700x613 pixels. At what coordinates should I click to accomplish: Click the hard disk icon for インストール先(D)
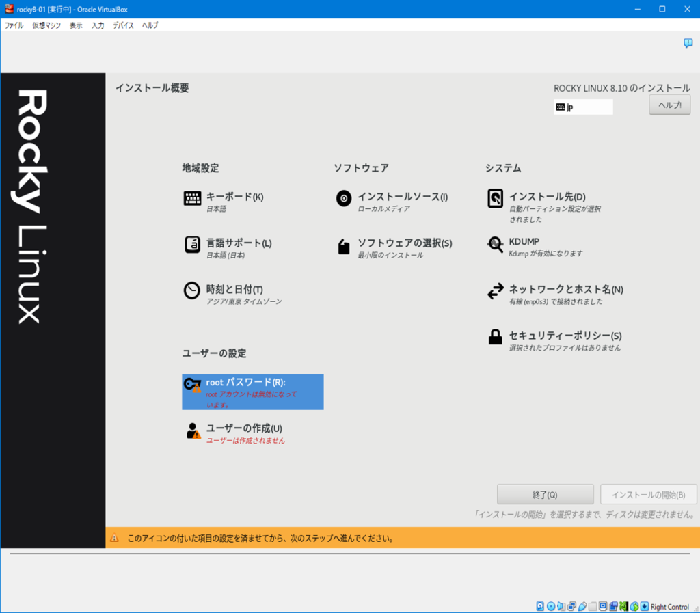[x=496, y=199]
